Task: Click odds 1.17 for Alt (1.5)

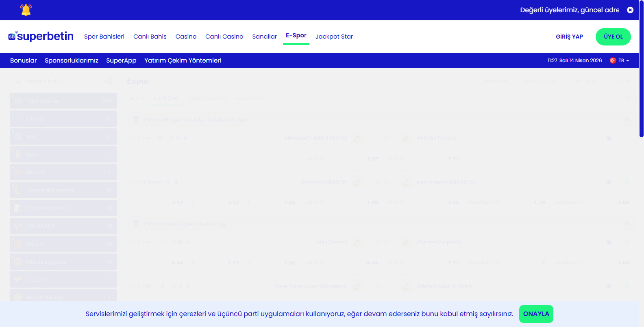Action: tap(453, 158)
